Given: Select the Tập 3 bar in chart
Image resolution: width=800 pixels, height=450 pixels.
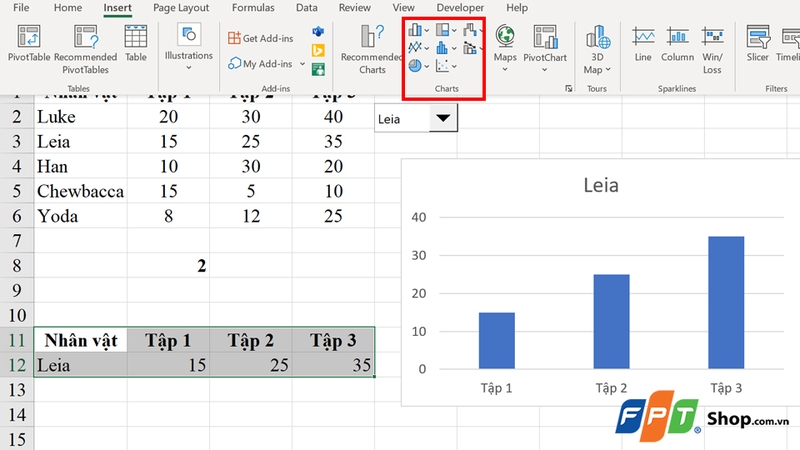Looking at the screenshot, I should tap(726, 302).
